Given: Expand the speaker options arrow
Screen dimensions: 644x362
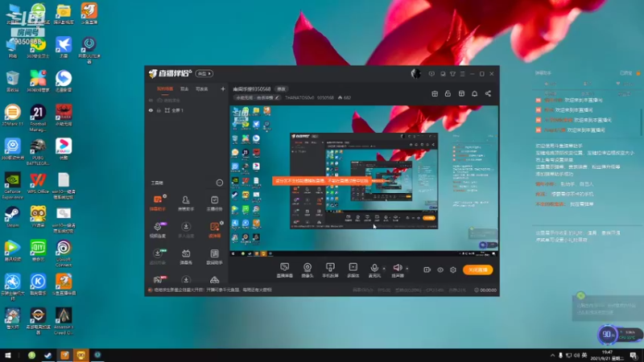Looking at the screenshot, I should pyautogui.click(x=407, y=269).
